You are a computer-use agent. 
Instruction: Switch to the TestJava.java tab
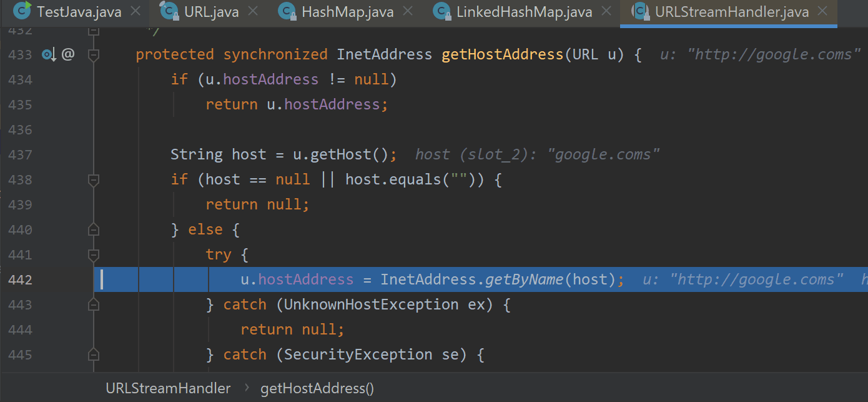79,11
